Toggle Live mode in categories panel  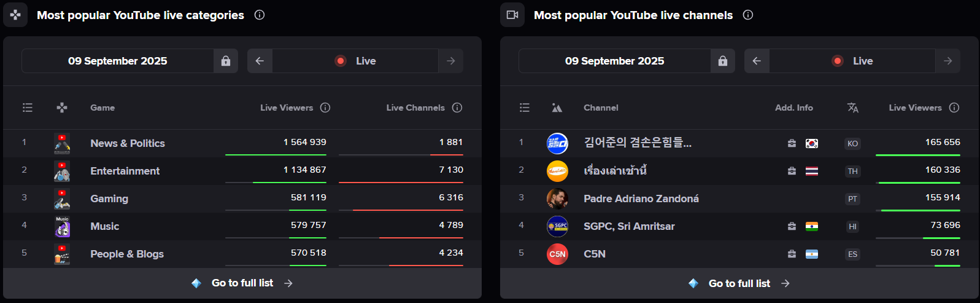pos(355,61)
